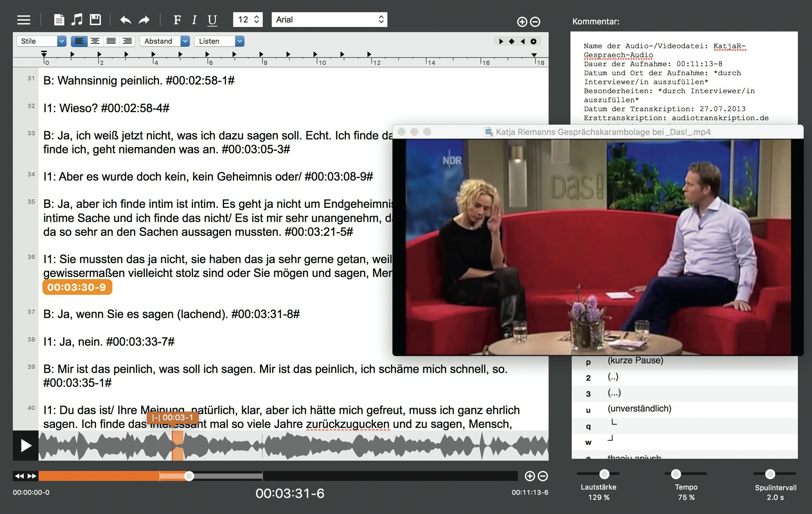Image resolution: width=812 pixels, height=514 pixels.
Task: Click the fast-forward button on playback bar
Action: 32,476
